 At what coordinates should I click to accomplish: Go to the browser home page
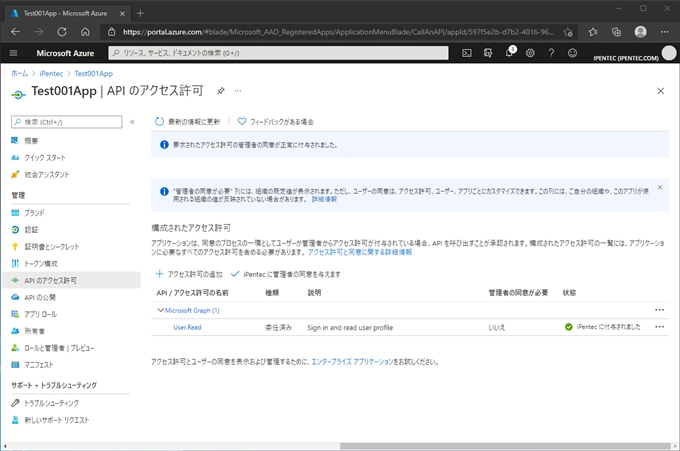coord(85,32)
